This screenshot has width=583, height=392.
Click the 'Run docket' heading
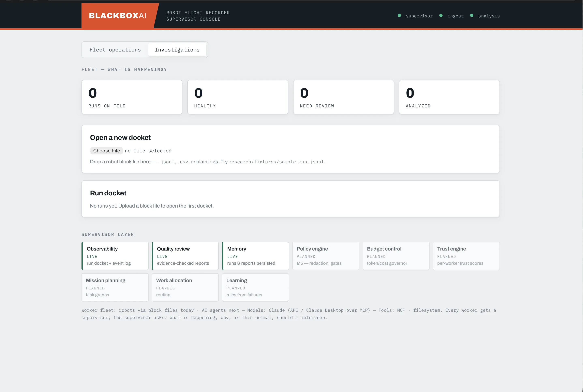click(x=108, y=193)
